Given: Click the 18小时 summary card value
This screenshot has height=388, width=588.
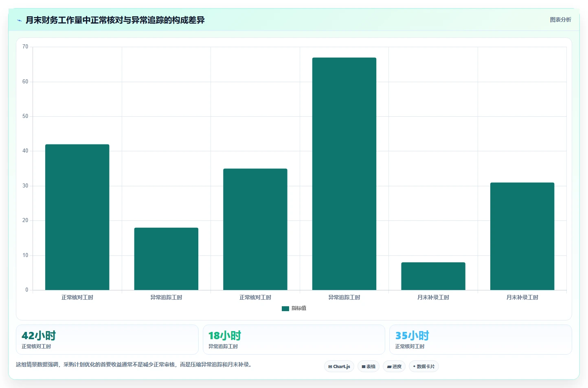Looking at the screenshot, I should pyautogui.click(x=225, y=336).
